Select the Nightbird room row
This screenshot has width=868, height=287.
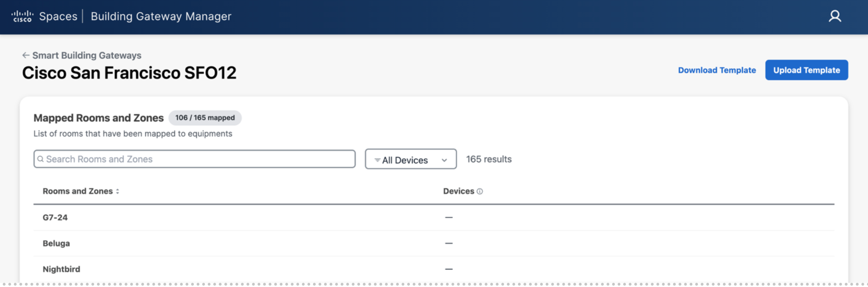[61, 269]
